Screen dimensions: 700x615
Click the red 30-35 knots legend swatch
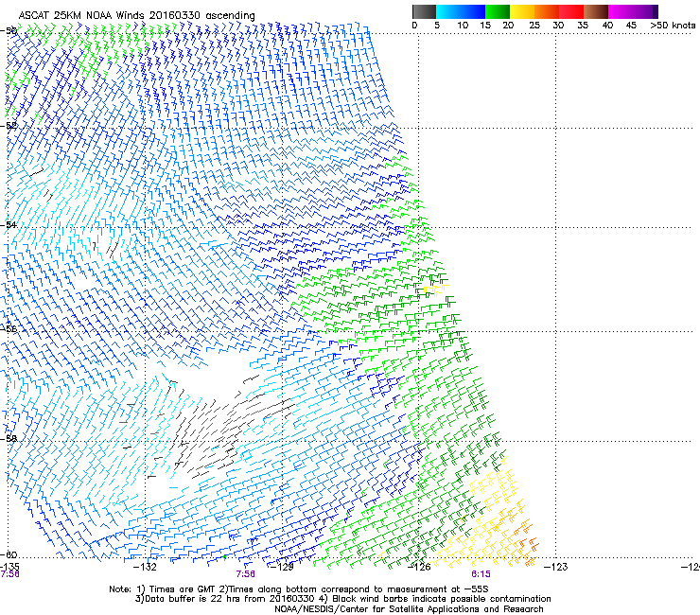tap(571, 11)
